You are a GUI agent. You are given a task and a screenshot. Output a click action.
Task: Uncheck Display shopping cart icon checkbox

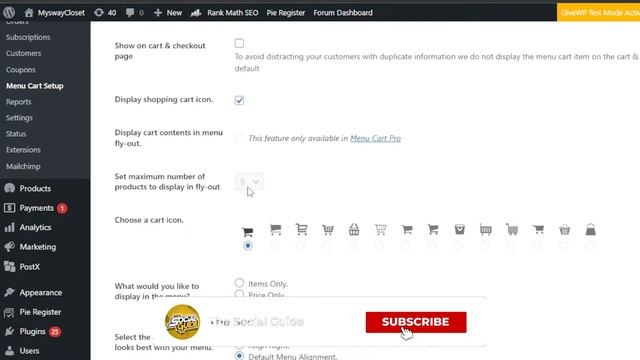point(239,100)
